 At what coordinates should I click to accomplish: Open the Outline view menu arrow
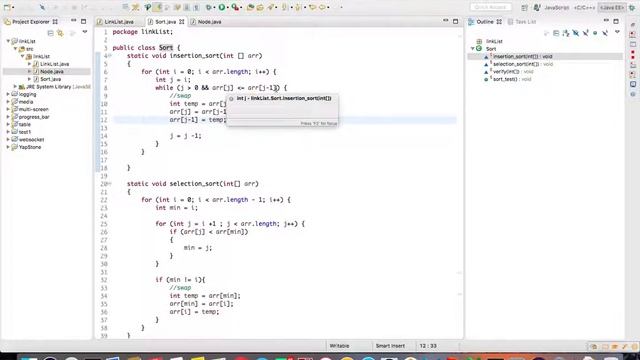coord(617,32)
